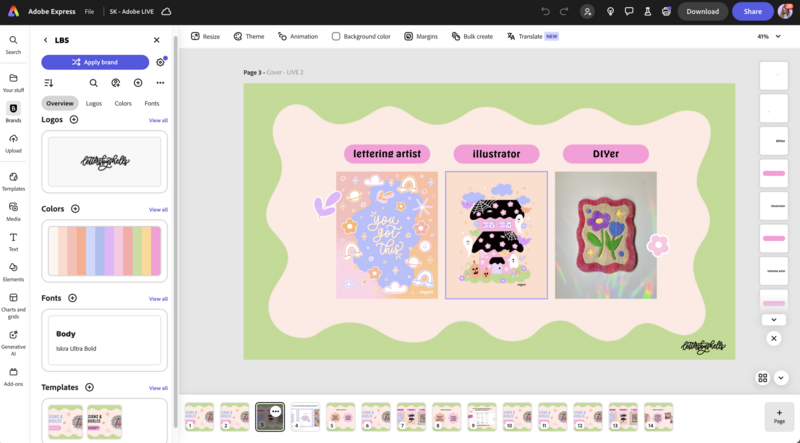Toggle the Background color checkbox
The width and height of the screenshot is (800, 443).
pyautogui.click(x=337, y=36)
